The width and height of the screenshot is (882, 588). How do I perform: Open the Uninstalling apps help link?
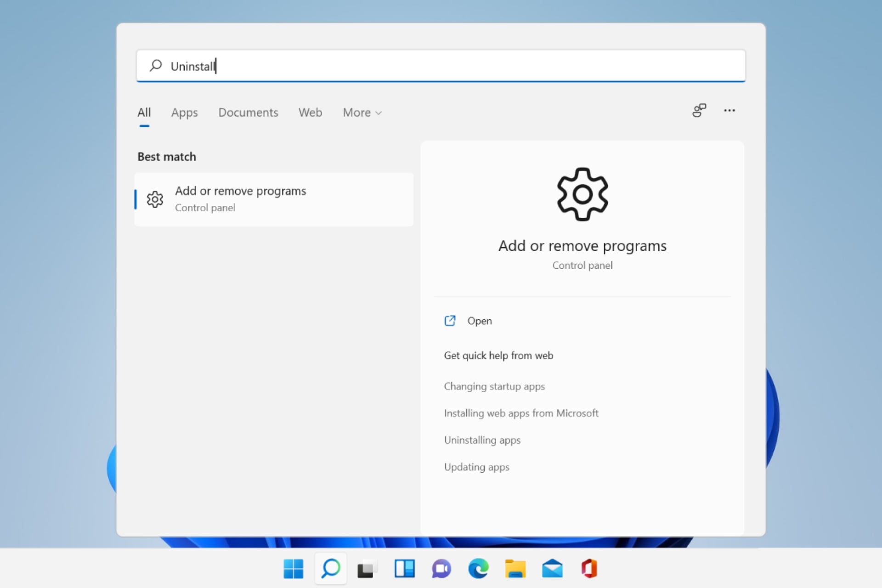(482, 440)
